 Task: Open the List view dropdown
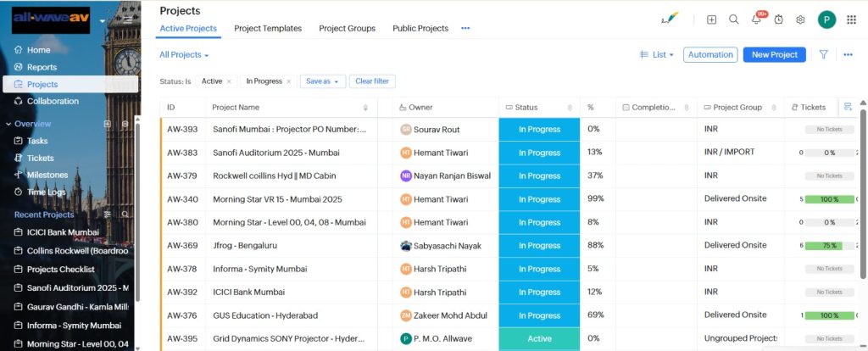click(657, 54)
